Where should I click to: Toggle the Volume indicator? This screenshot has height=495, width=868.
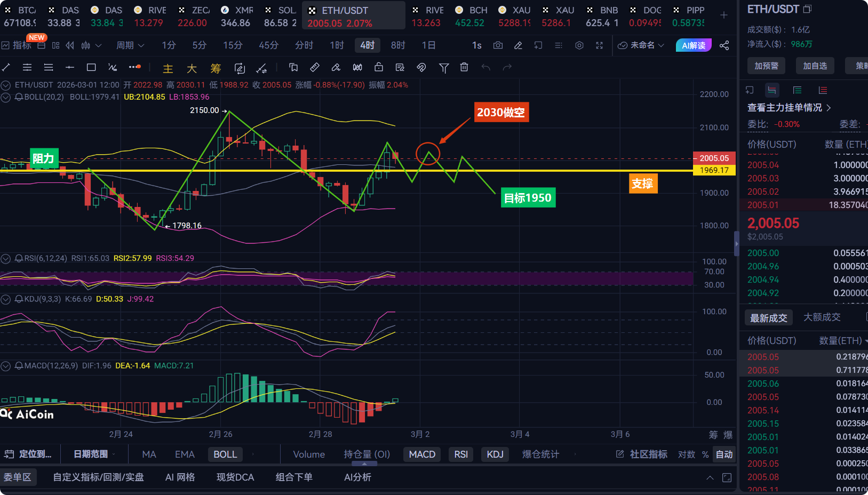point(309,454)
